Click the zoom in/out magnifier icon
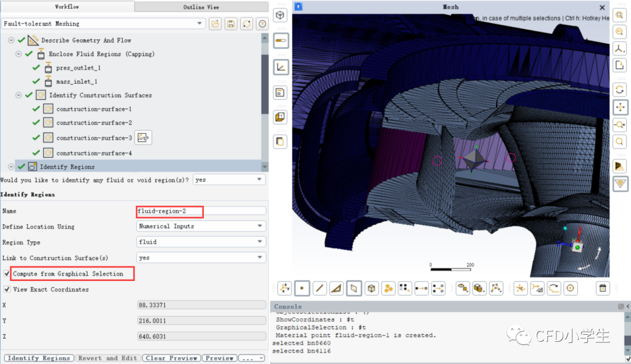This screenshot has height=364, width=631. [x=620, y=124]
